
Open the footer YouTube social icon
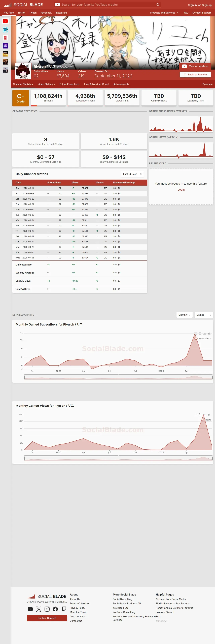(x=30, y=609)
